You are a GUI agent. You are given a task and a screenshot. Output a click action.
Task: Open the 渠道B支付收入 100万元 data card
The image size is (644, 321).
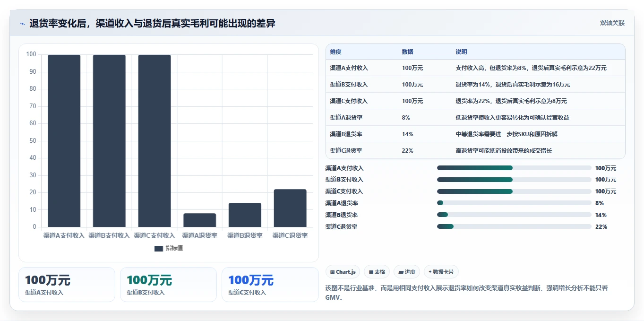168,285
